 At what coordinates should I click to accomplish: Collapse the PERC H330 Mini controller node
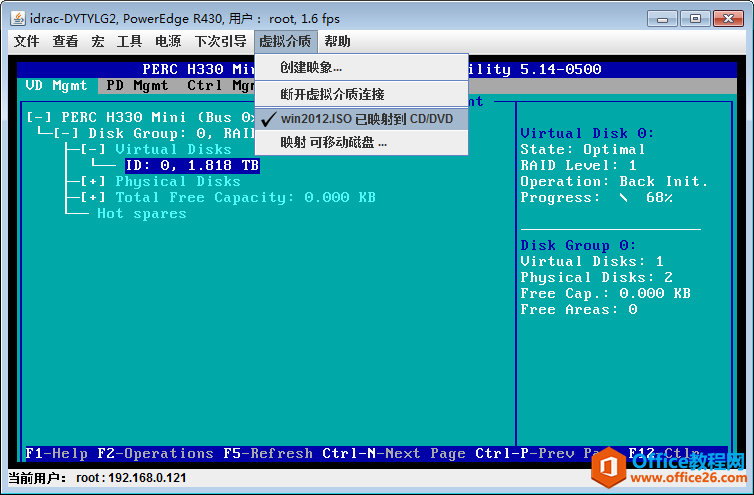(x=39, y=117)
